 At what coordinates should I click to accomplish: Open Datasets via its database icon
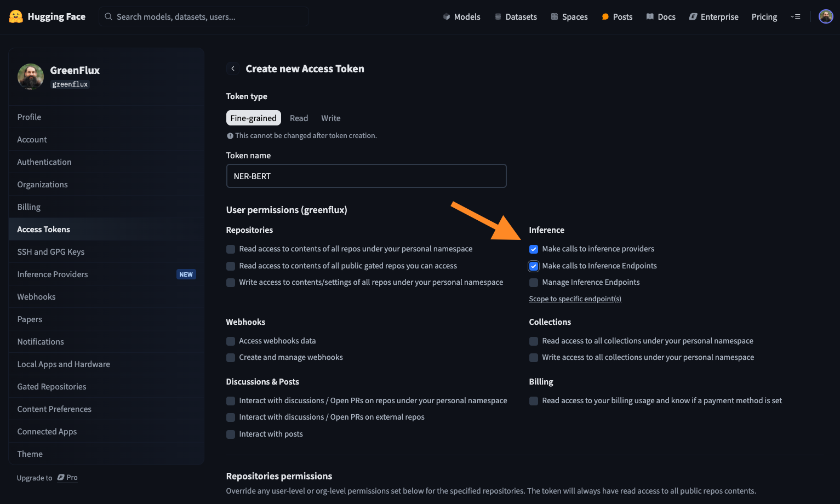point(498,17)
